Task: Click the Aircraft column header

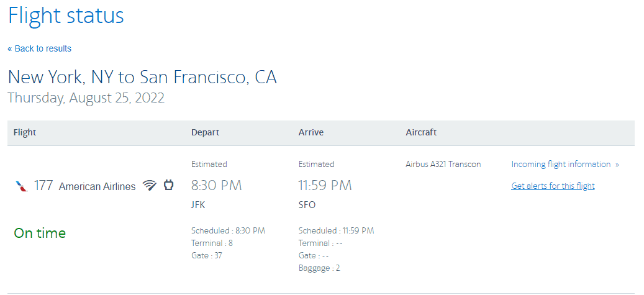Action: point(421,133)
